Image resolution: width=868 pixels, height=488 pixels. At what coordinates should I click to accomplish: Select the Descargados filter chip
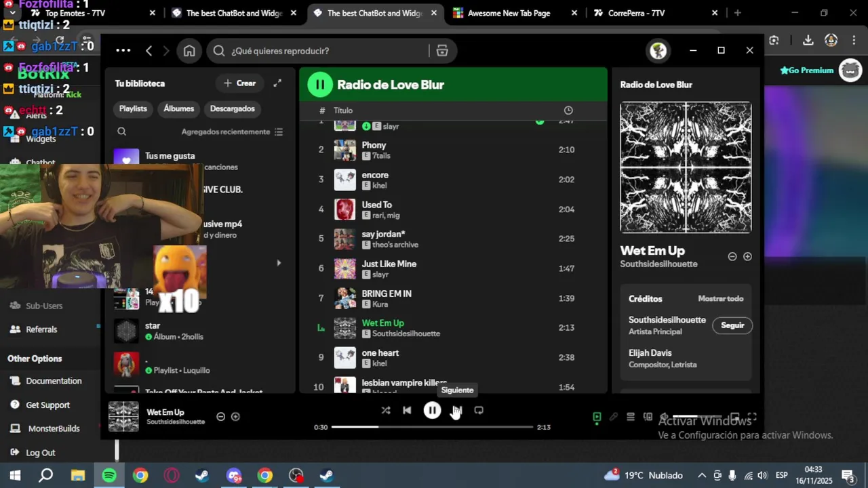click(x=233, y=108)
